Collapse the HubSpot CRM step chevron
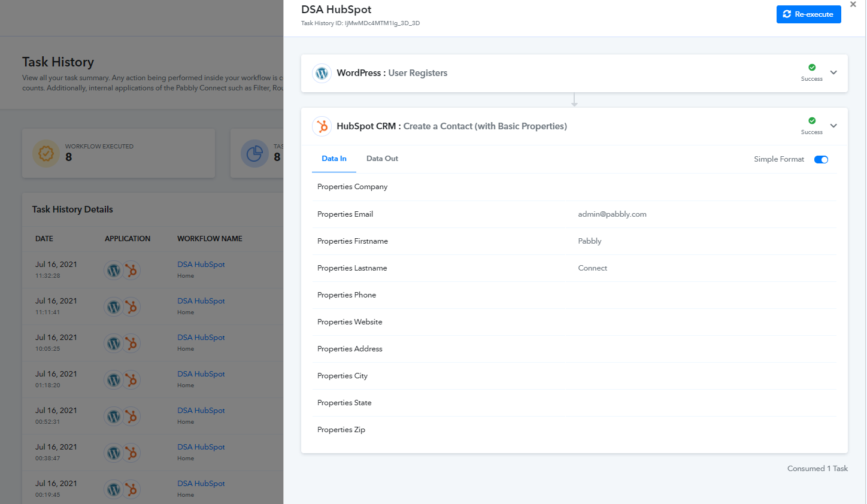The image size is (867, 504). pos(833,126)
